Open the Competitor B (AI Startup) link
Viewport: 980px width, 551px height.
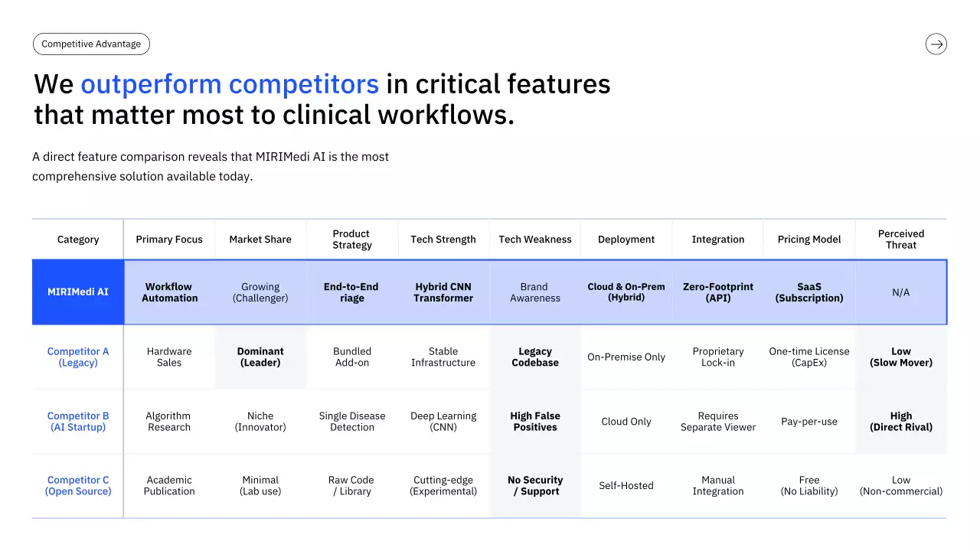pyautogui.click(x=78, y=422)
